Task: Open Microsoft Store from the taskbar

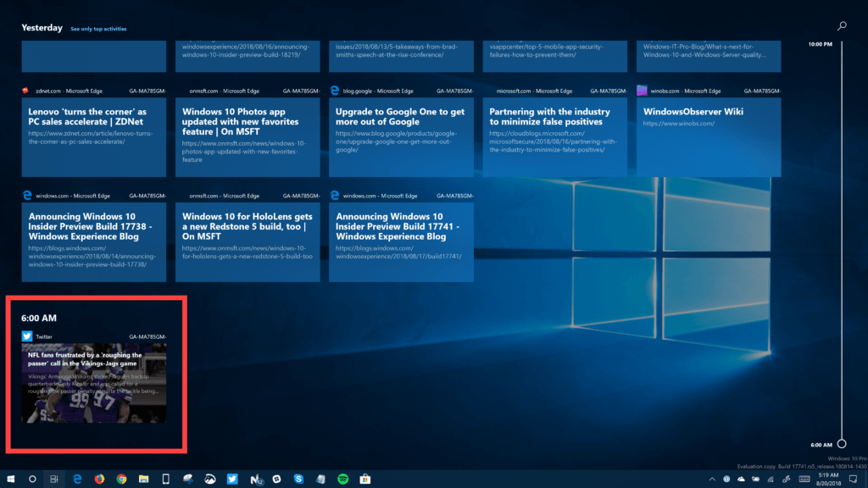Action: 364,479
